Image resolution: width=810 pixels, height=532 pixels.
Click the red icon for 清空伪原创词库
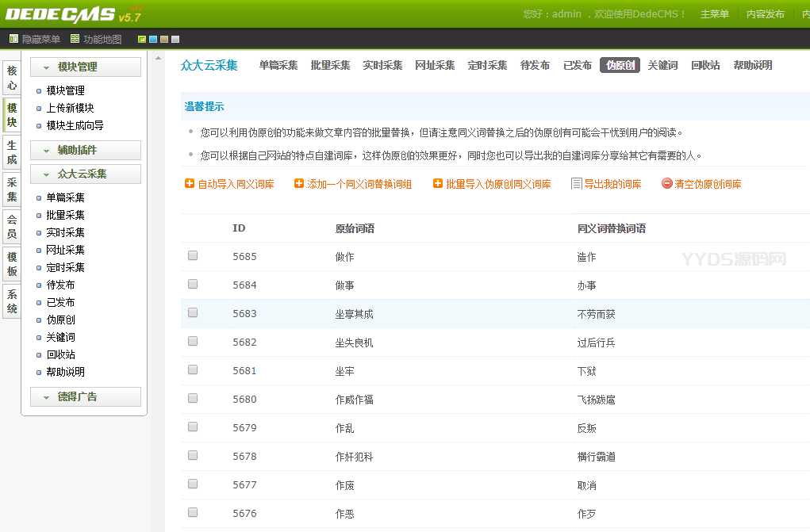point(666,183)
